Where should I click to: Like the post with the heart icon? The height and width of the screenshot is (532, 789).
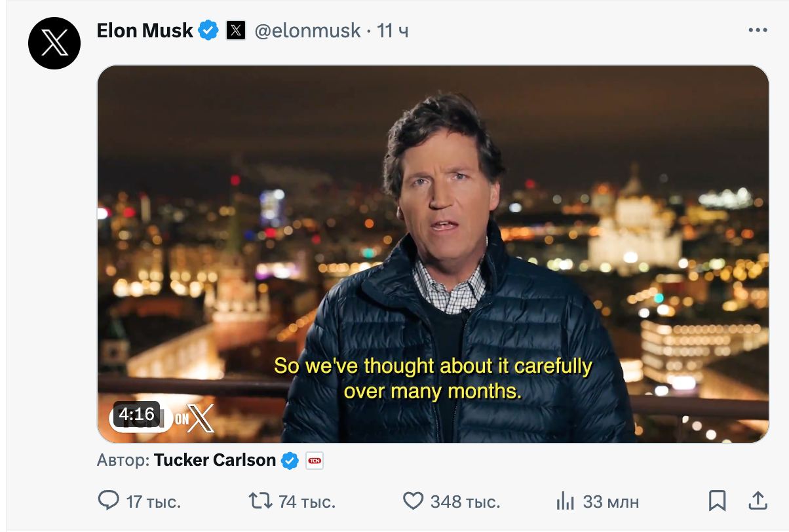[413, 501]
